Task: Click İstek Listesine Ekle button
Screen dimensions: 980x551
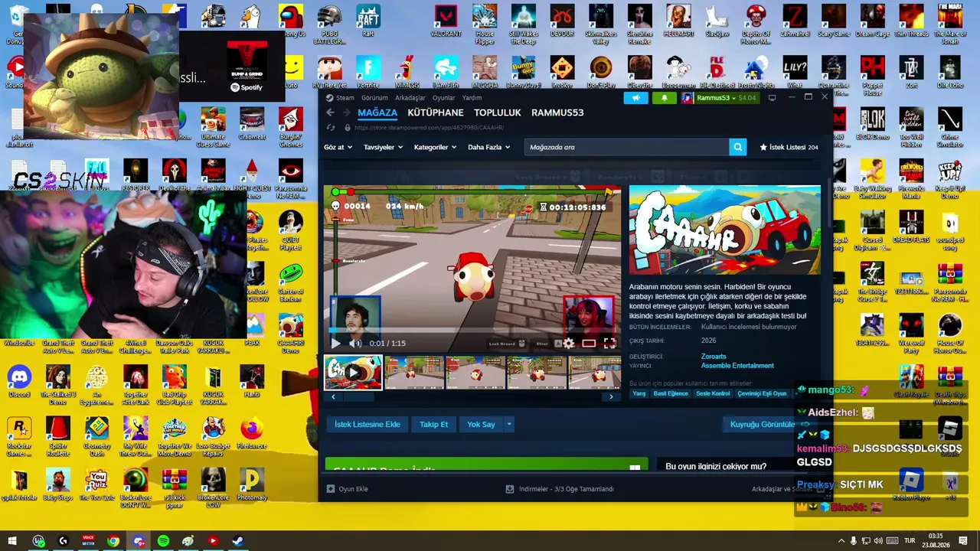Action: [367, 425]
